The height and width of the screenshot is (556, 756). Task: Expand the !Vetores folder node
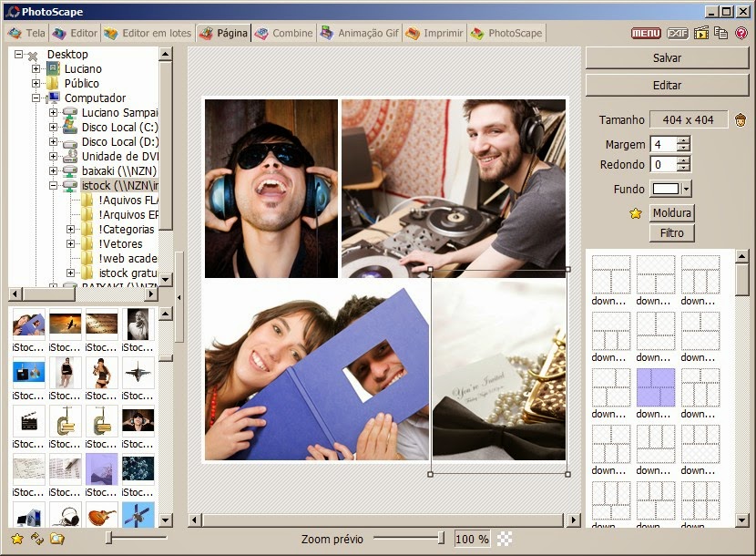(70, 243)
